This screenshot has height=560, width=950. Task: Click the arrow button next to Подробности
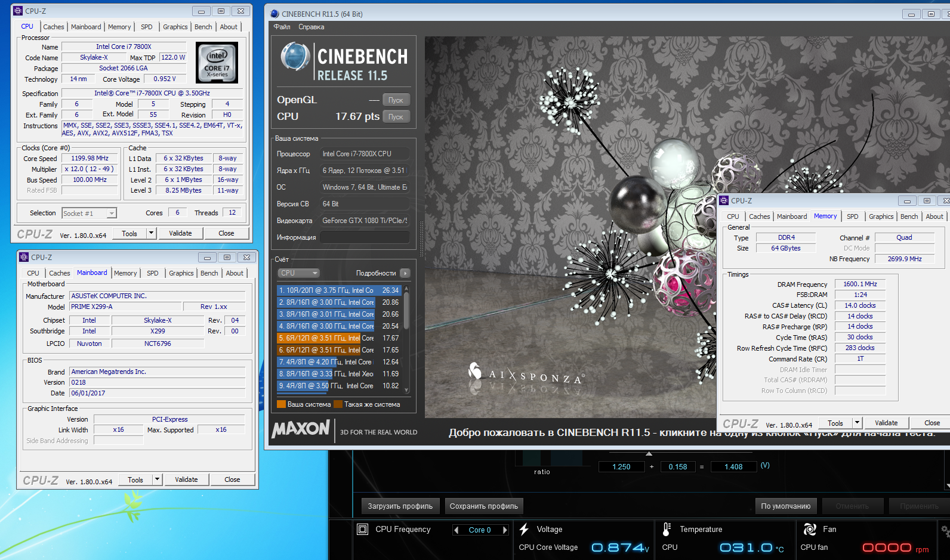(x=405, y=273)
